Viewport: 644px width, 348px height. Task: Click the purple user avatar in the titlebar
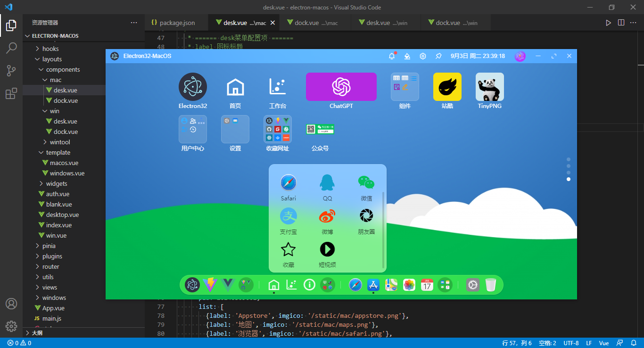(x=520, y=56)
